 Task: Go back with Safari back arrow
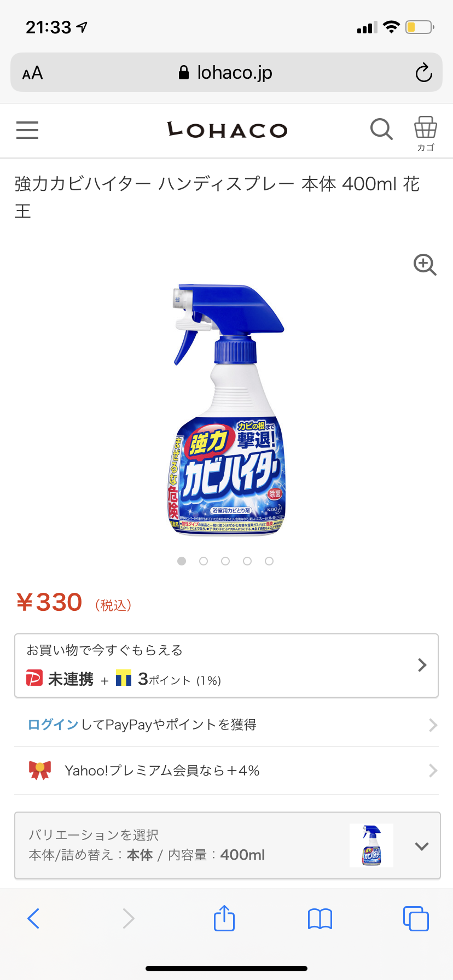(x=33, y=918)
